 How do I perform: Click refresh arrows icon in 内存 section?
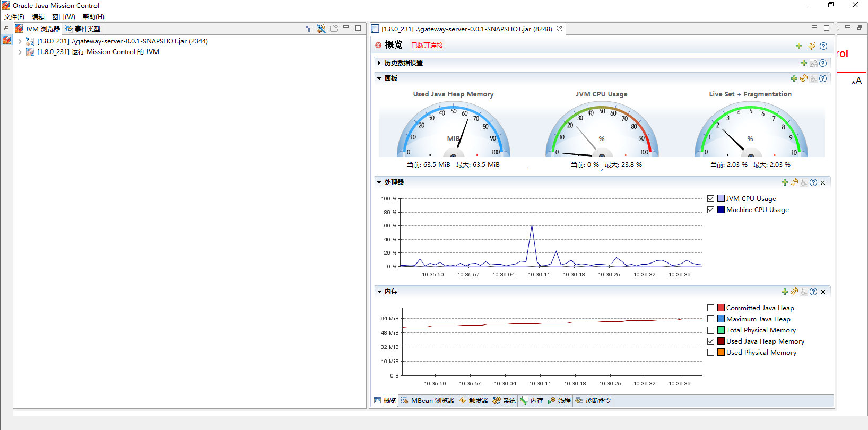coord(794,292)
